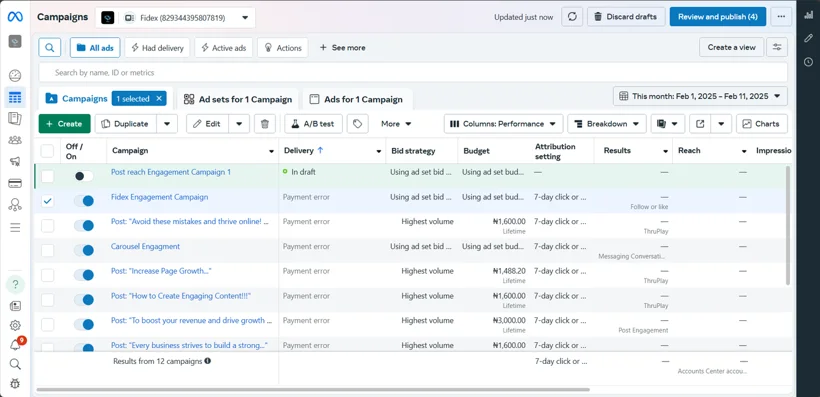Open Help question mark icon

(x=15, y=285)
